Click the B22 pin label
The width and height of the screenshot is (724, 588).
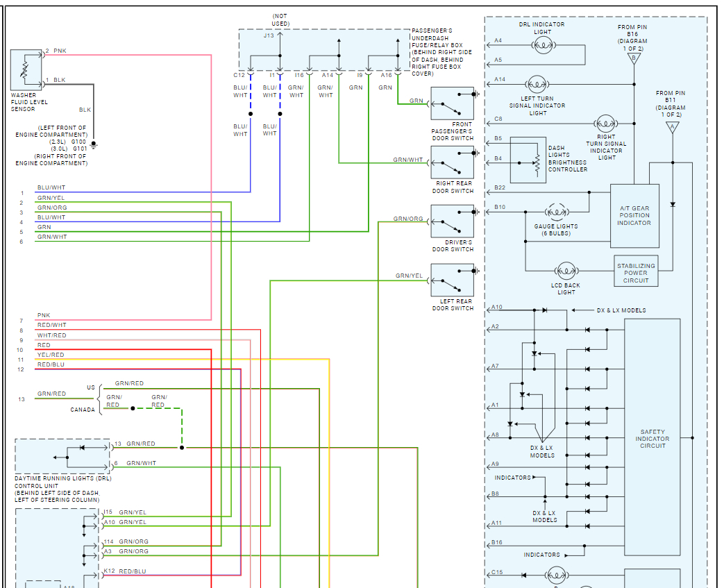pos(500,187)
